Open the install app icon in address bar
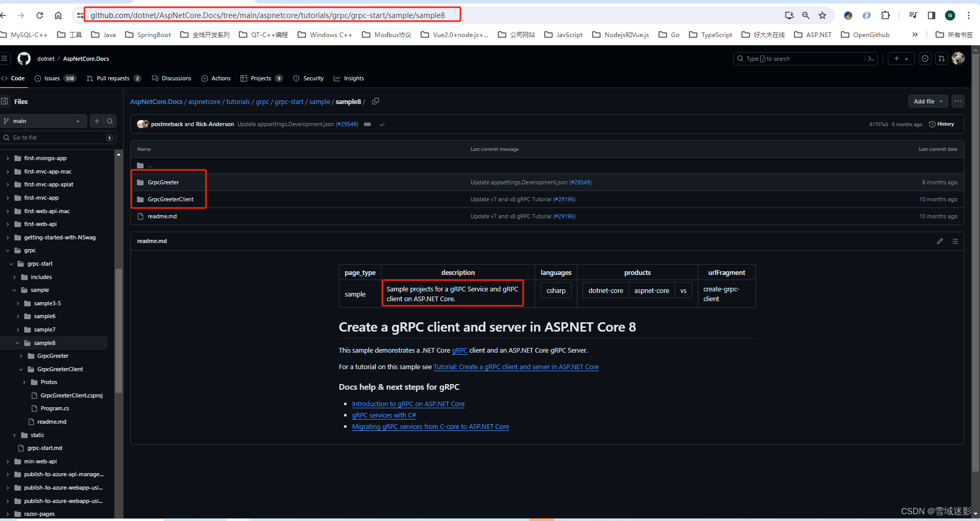This screenshot has height=521, width=980. (789, 15)
